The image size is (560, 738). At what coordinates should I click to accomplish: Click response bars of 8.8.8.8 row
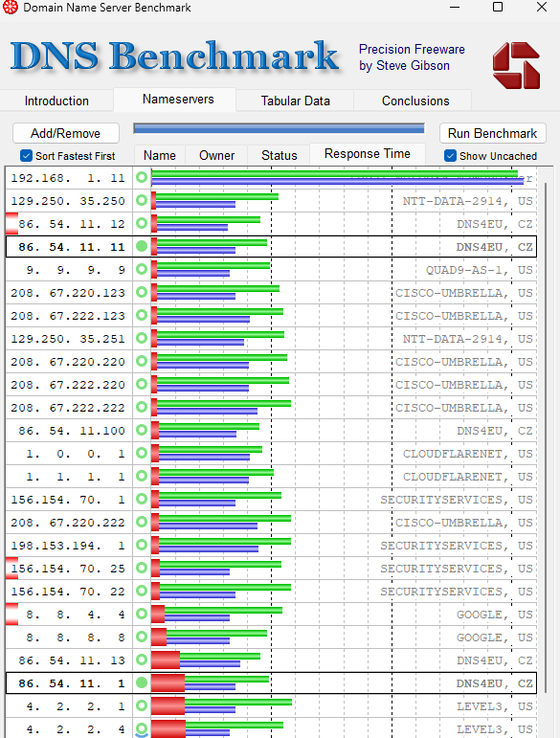coord(209,637)
